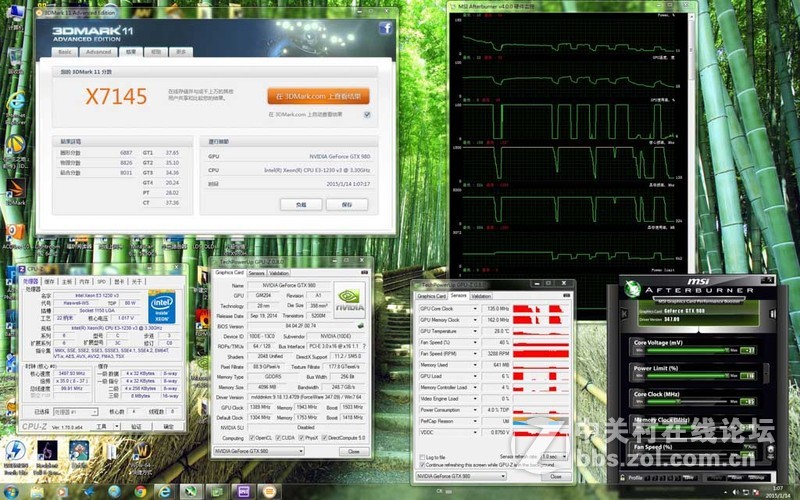Open the Windows Start menu
This screenshot has height=500, width=800.
tap(10, 491)
